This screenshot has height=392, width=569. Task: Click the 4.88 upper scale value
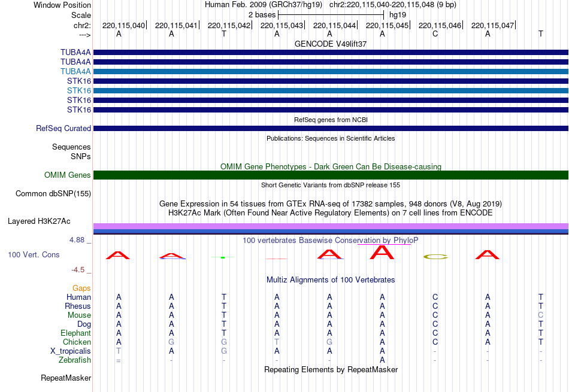tap(77, 240)
